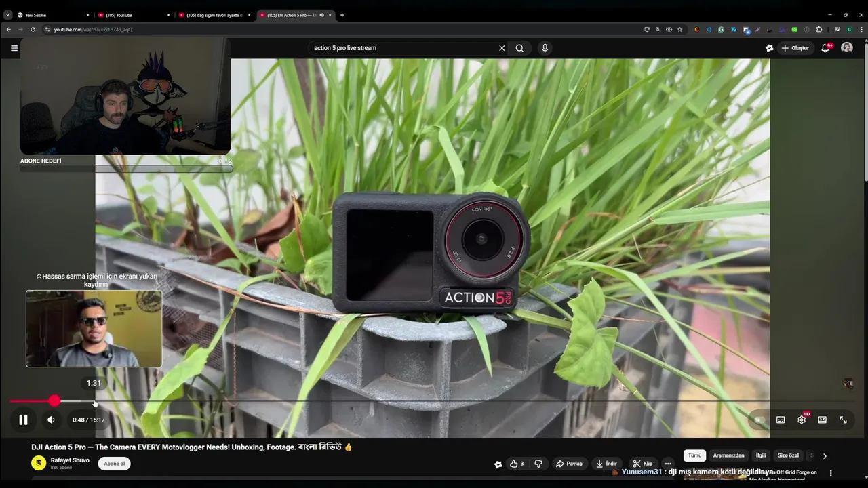Start voice search with the microphone
The width and height of the screenshot is (868, 488).
(545, 48)
